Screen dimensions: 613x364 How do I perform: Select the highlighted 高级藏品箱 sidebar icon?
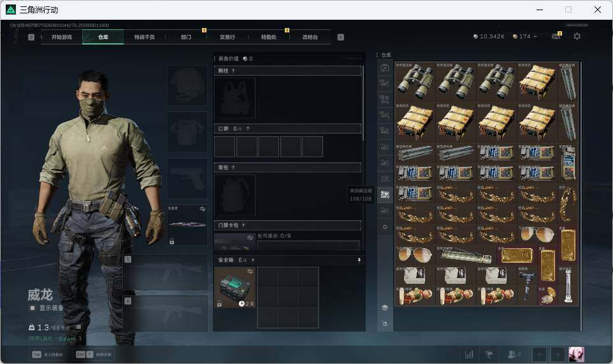[x=385, y=194]
